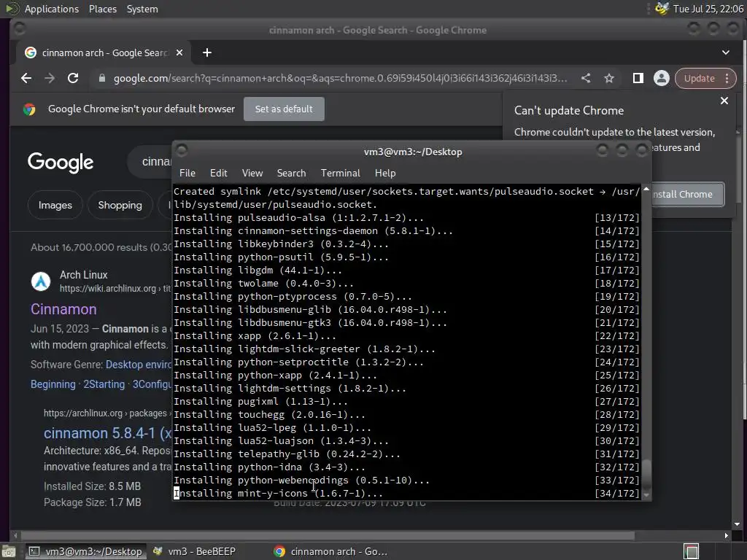Open System menu in top panel
The image size is (747, 560).
point(142,9)
